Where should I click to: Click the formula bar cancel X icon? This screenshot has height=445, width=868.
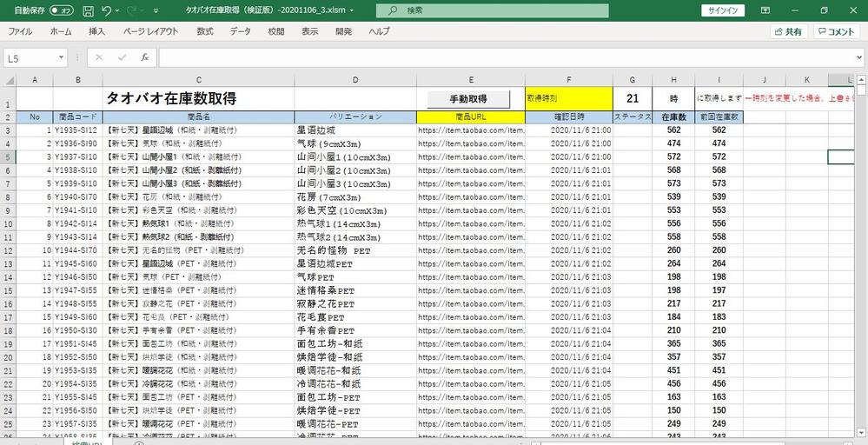point(99,57)
